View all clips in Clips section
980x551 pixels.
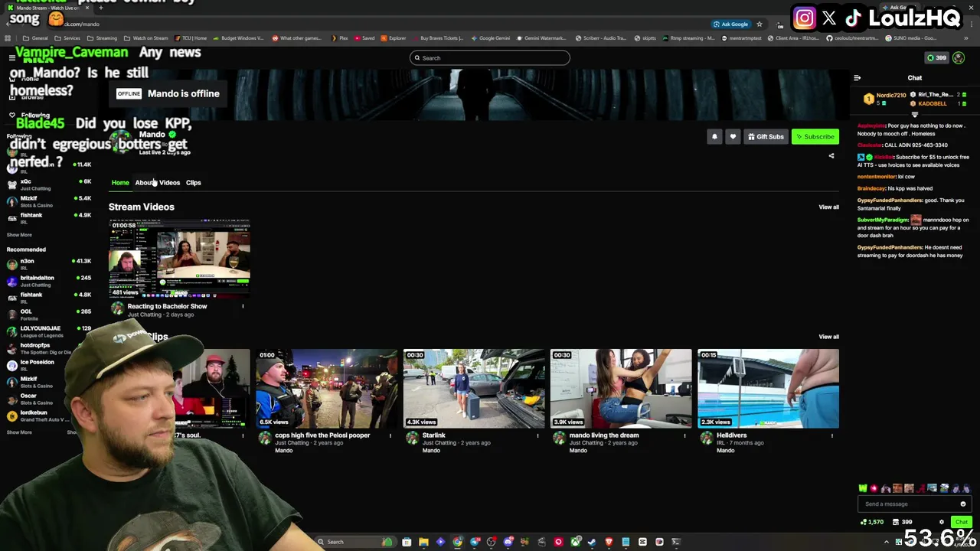828,337
